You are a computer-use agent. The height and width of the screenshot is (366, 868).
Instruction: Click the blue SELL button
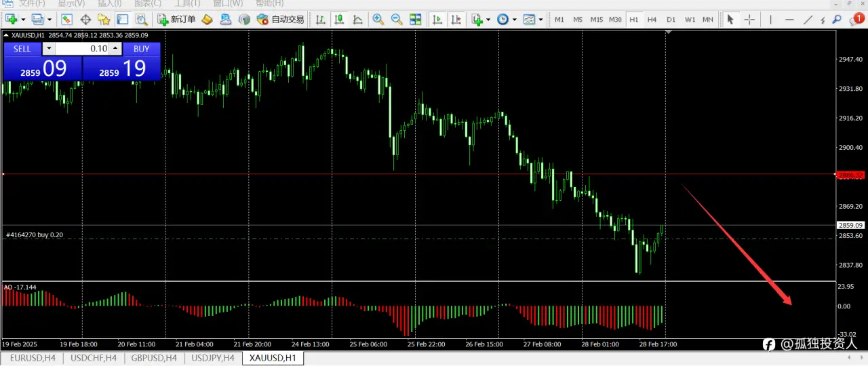tap(22, 49)
